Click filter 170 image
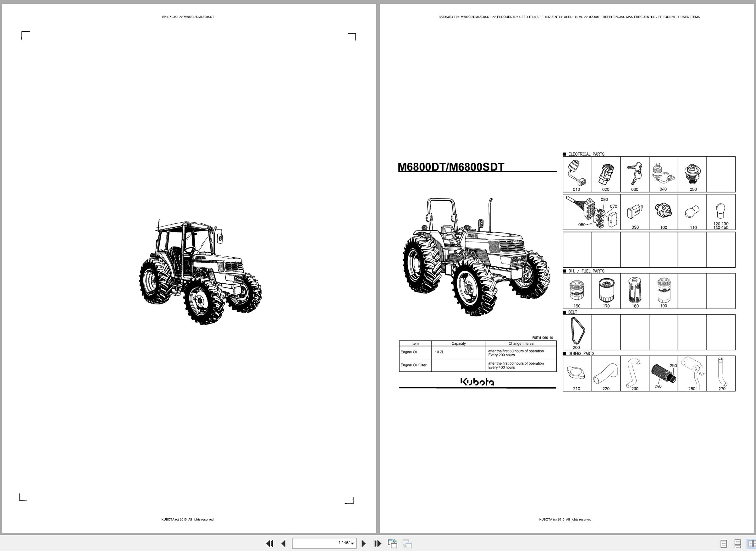The height and width of the screenshot is (551, 756). point(606,290)
